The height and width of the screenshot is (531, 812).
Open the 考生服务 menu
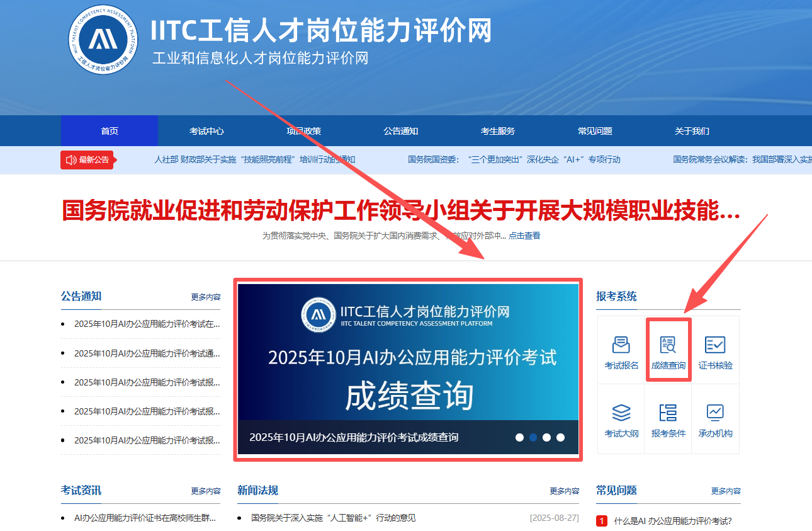tap(498, 130)
